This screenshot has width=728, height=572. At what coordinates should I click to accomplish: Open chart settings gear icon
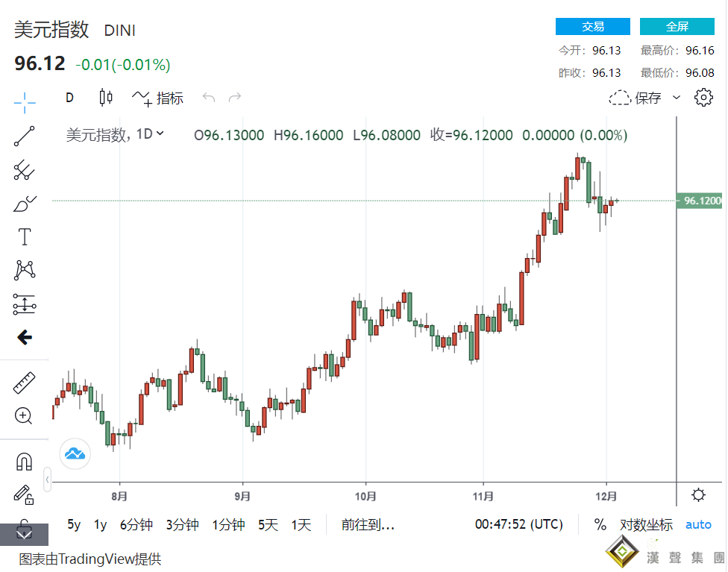click(703, 98)
